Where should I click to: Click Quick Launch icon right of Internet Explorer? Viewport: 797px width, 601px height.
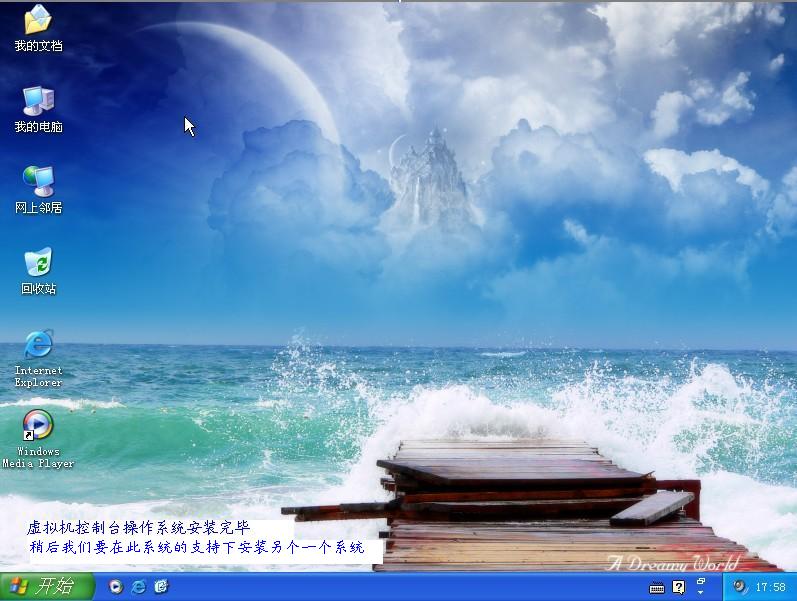coord(161,587)
